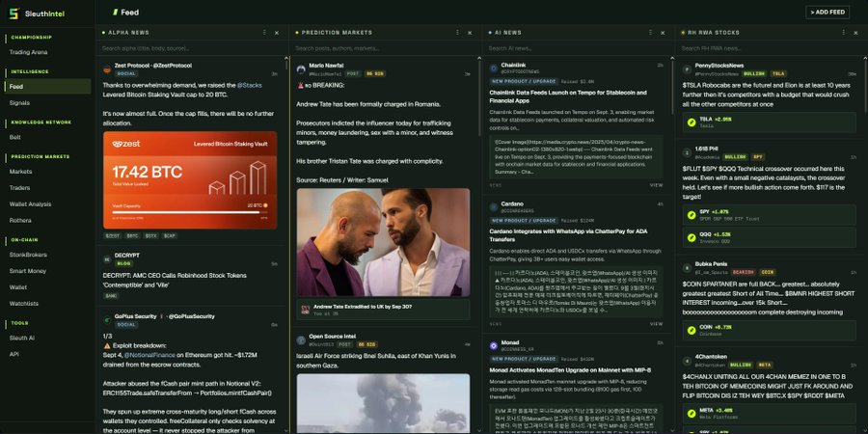Close the Alpha News column
Image resolution: width=868 pixels, height=434 pixels.
point(277,33)
